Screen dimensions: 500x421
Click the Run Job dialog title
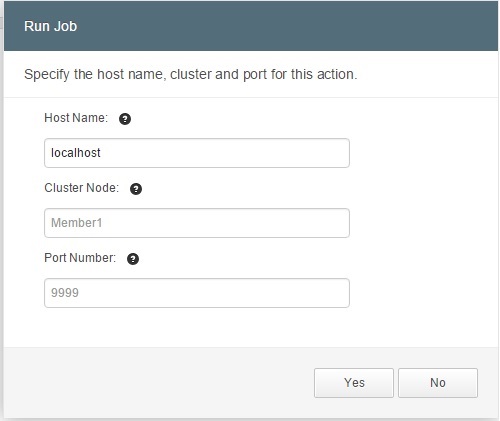coord(51,26)
